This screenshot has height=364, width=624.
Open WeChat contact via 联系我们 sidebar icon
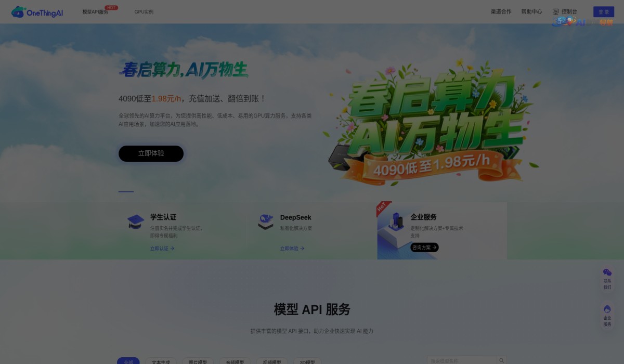(x=607, y=272)
